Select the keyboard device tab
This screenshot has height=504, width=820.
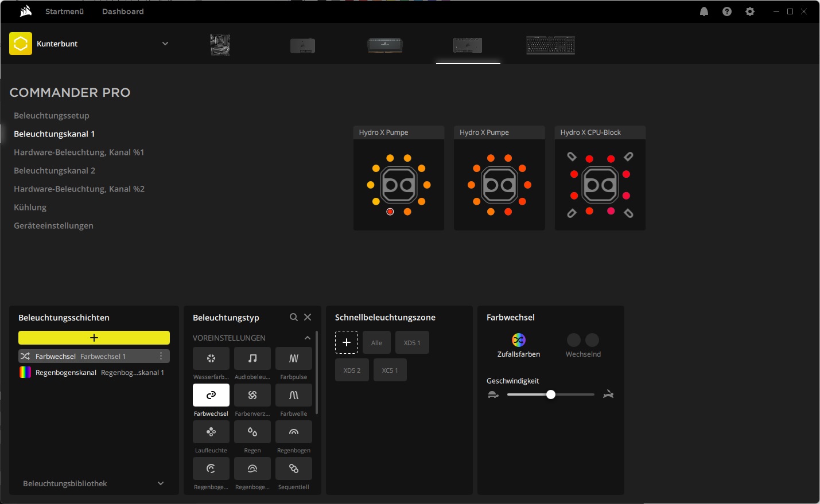click(551, 45)
